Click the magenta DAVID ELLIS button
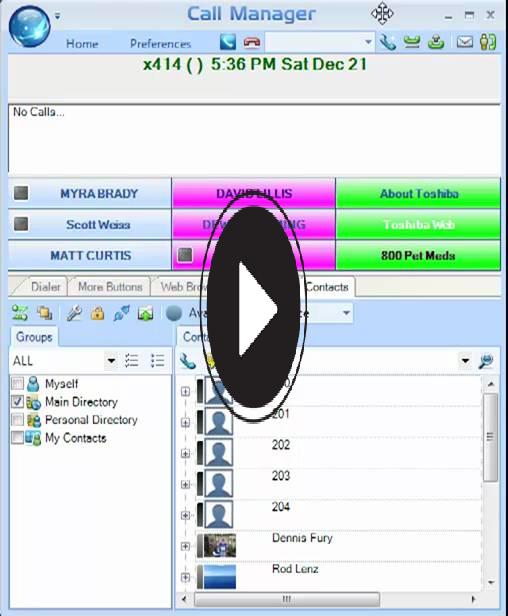This screenshot has height=616, width=508. pos(254,193)
